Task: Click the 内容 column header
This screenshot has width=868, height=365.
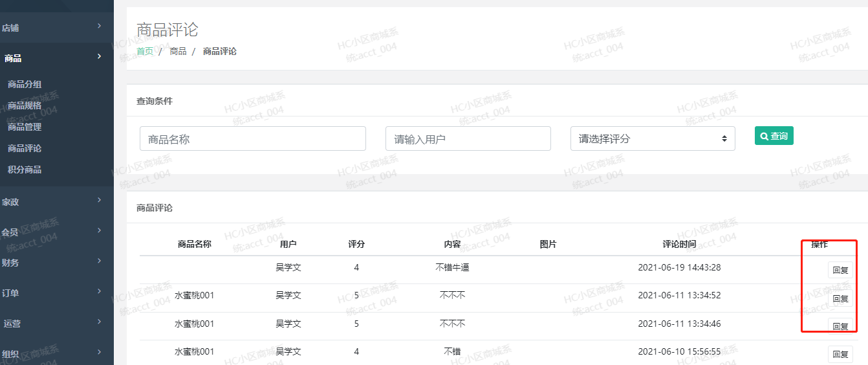Action: (452, 244)
